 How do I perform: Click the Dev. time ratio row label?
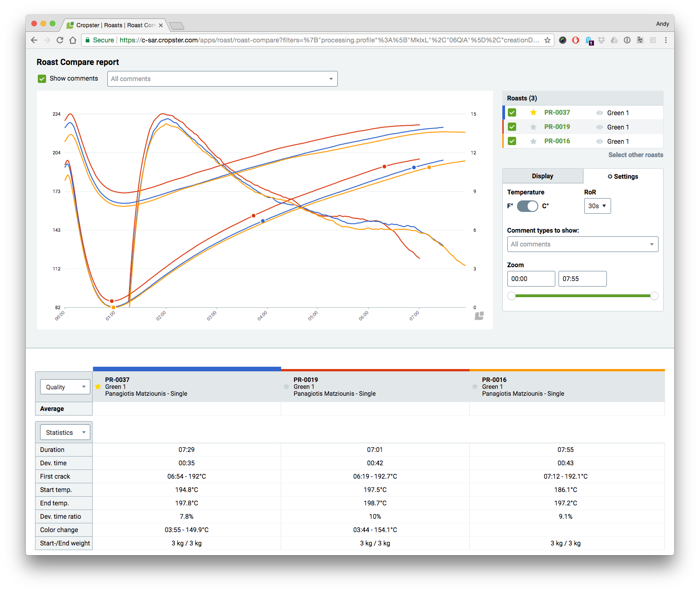(x=60, y=516)
